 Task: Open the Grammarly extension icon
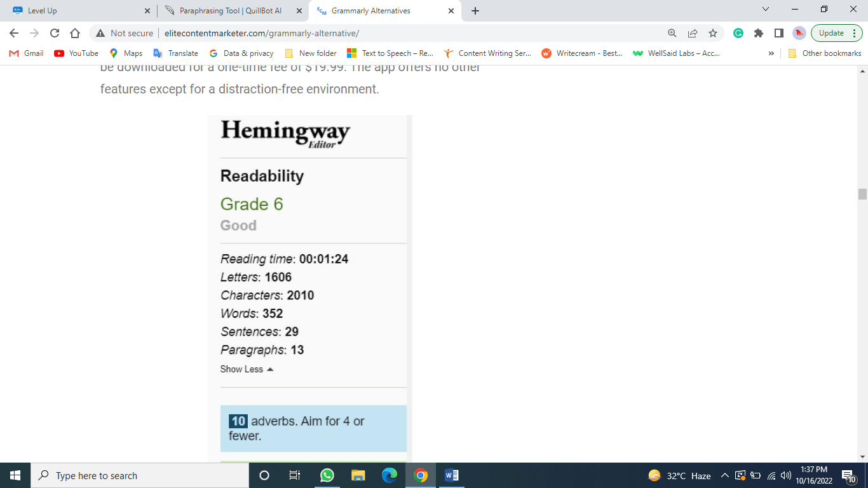(738, 33)
